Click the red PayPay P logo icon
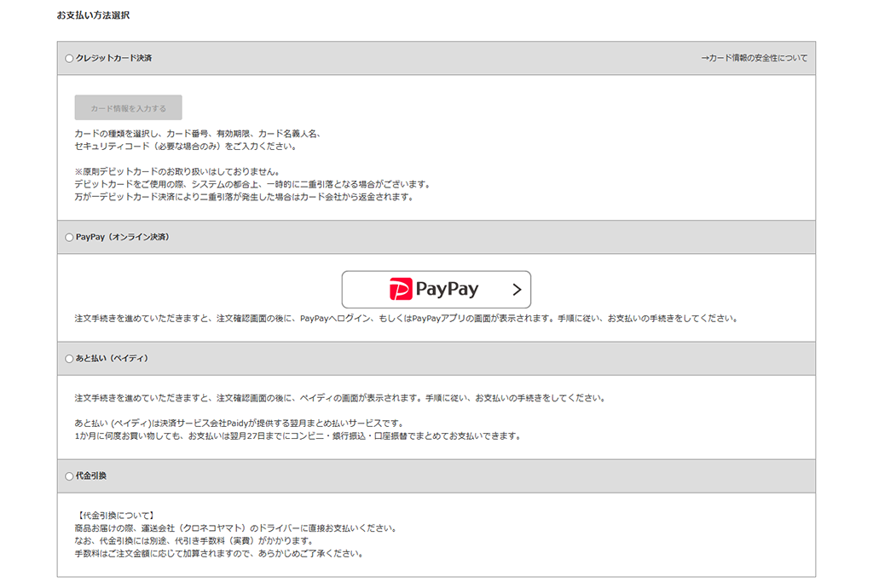This screenshot has width=873, height=588. [x=400, y=290]
